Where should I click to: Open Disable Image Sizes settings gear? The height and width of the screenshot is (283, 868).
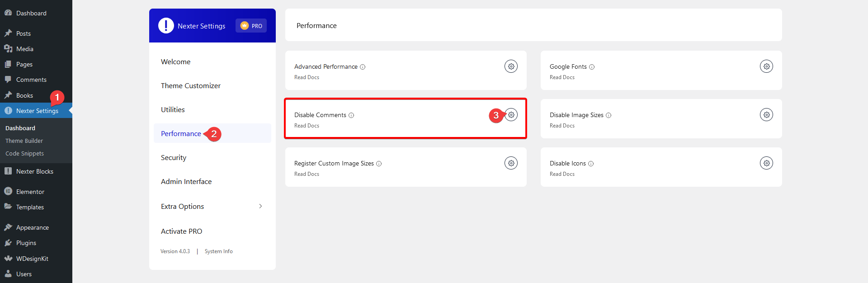point(766,115)
